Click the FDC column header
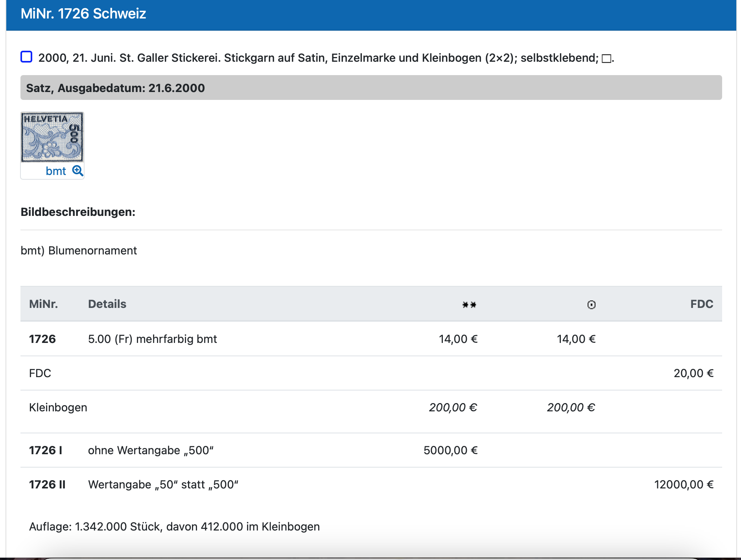 tap(701, 304)
